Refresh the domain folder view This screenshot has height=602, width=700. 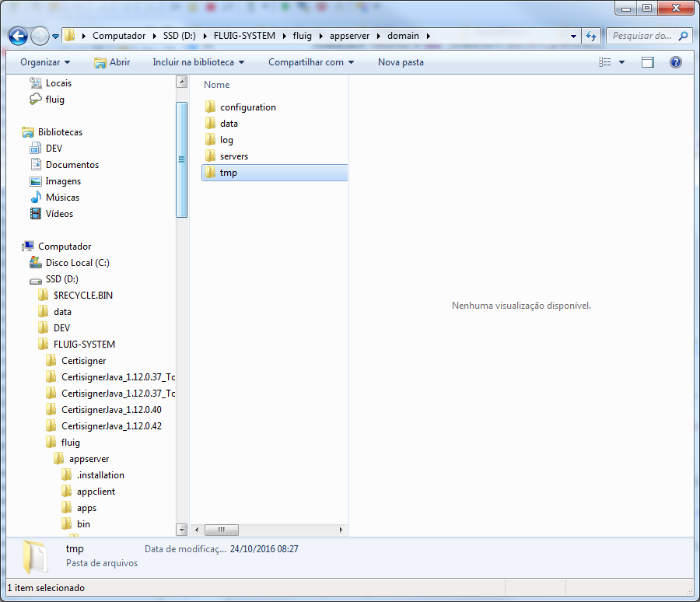tap(591, 37)
